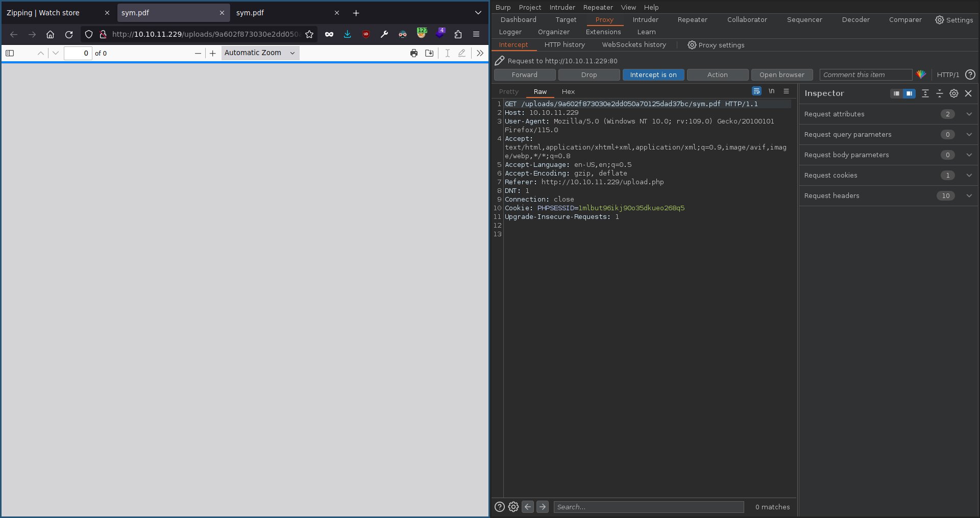Save the PDF with the download icon
Image resolution: width=980 pixels, height=518 pixels.
click(x=429, y=53)
